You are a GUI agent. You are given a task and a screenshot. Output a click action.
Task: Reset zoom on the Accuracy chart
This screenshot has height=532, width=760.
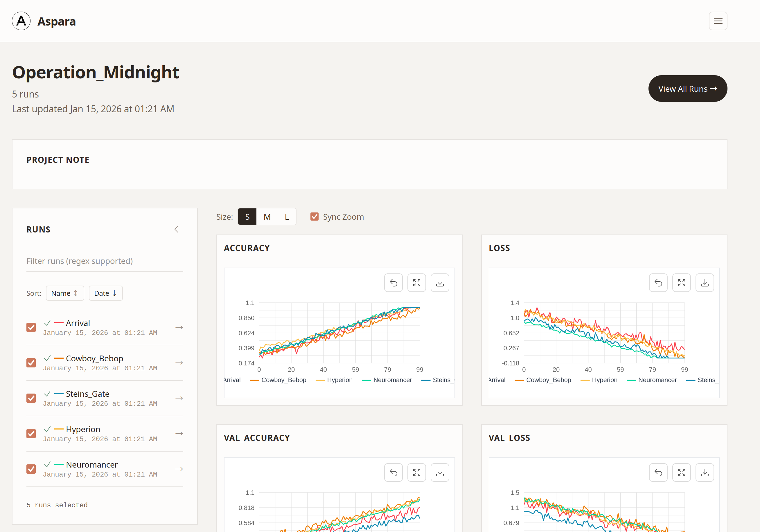[393, 282]
